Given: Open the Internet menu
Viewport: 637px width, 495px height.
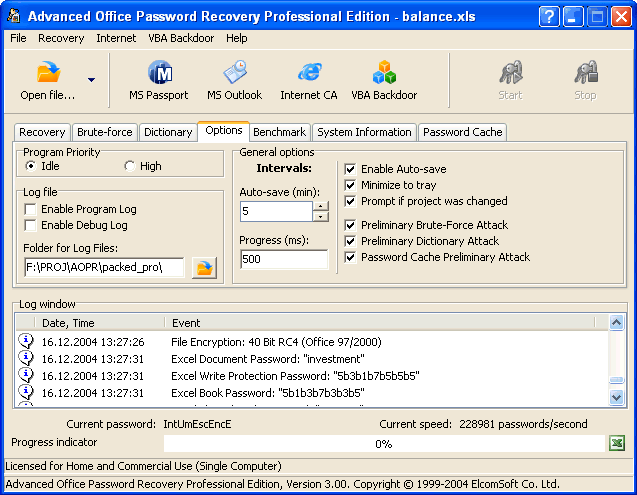Looking at the screenshot, I should pyautogui.click(x=116, y=38).
